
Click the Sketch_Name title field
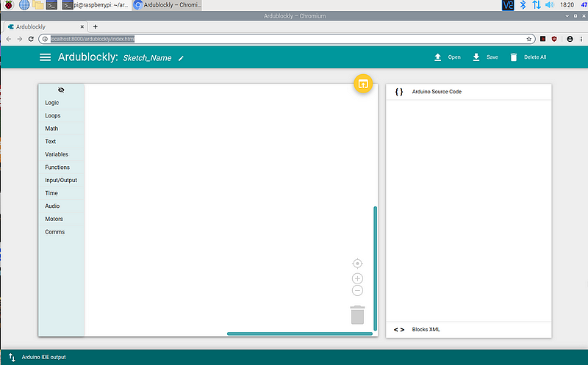147,58
